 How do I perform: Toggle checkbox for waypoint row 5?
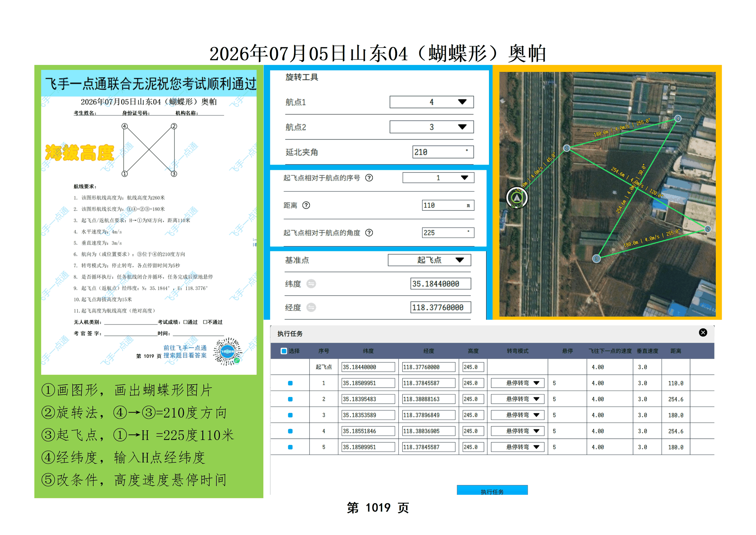[290, 447]
